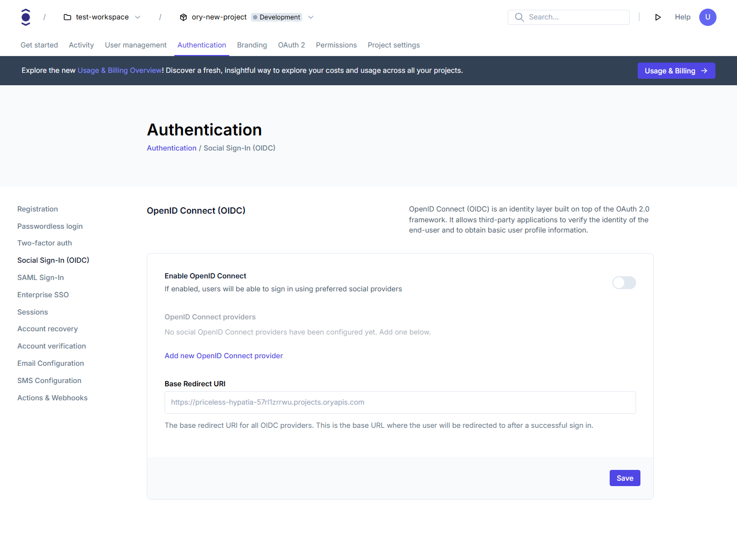This screenshot has height=560, width=737.
Task: Open the Development environment dropdown
Action: coord(310,17)
